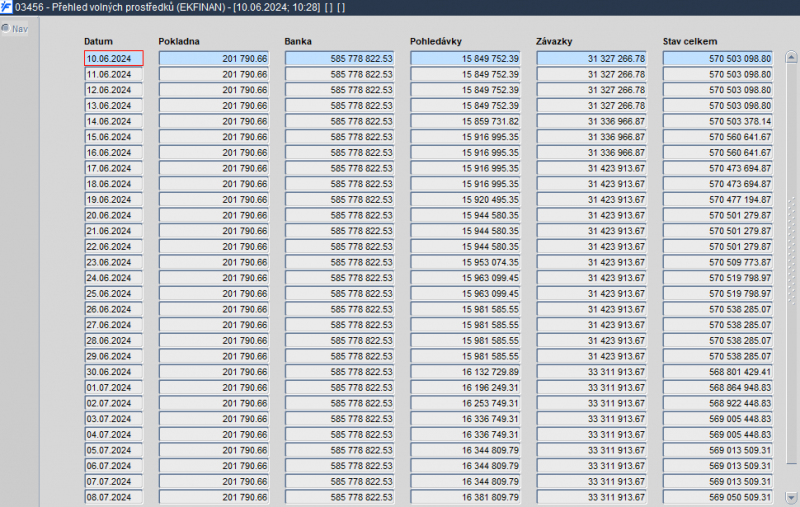The height and width of the screenshot is (507, 800).
Task: Toggle the Nav indicator
Action: point(14,29)
